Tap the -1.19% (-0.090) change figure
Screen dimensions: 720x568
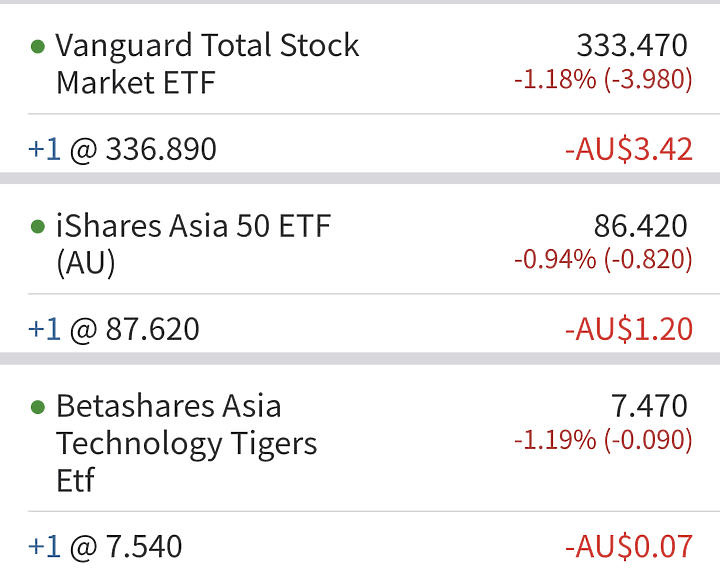[x=603, y=439]
